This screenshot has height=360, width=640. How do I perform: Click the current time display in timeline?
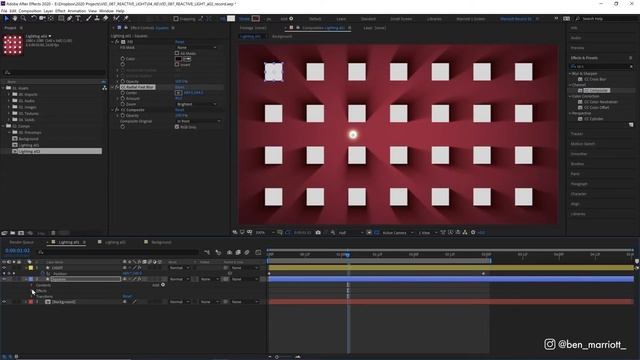[x=18, y=250]
